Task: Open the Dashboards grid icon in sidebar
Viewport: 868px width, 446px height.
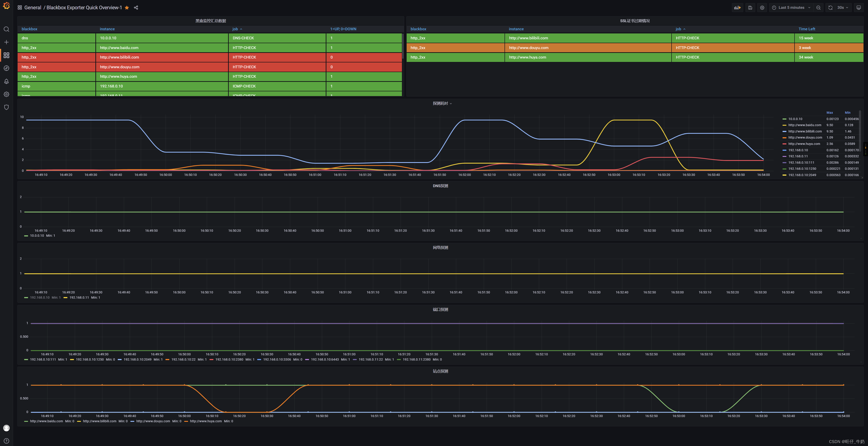Action: click(6, 55)
